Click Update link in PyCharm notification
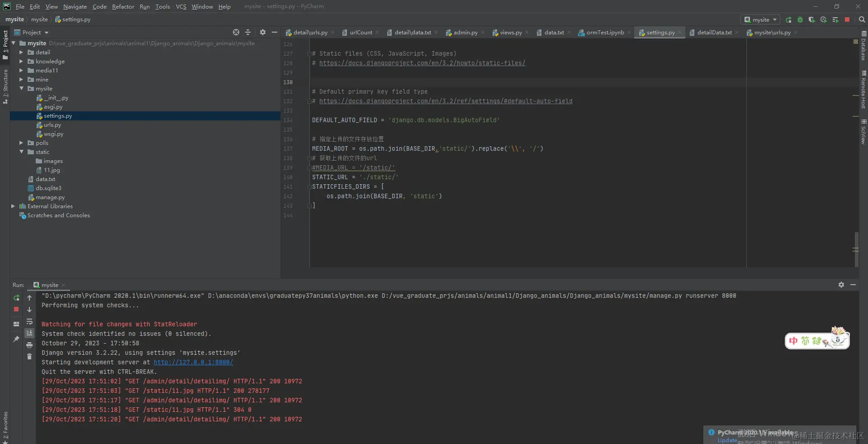 [727, 440]
